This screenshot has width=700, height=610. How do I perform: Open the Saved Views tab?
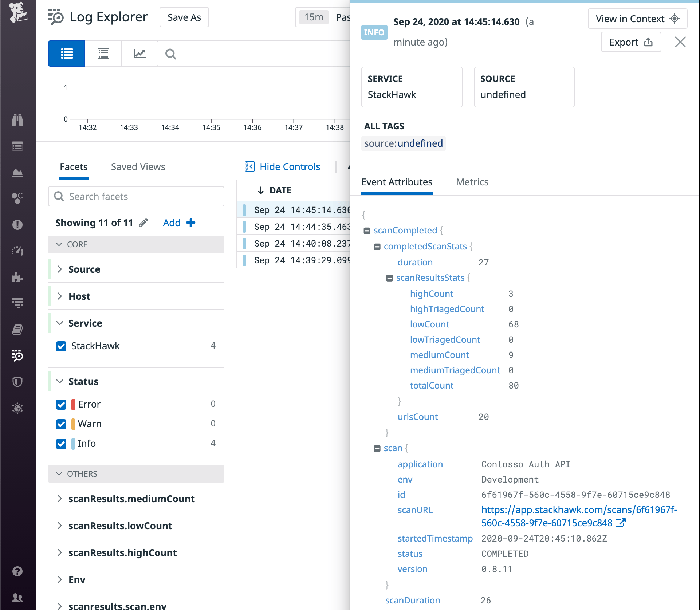[138, 166]
